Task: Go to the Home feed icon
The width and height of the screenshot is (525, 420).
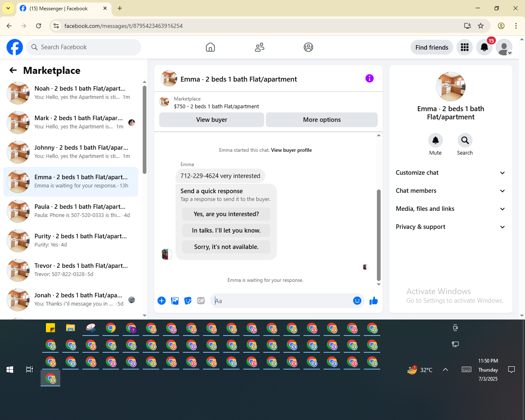Action: tap(210, 47)
